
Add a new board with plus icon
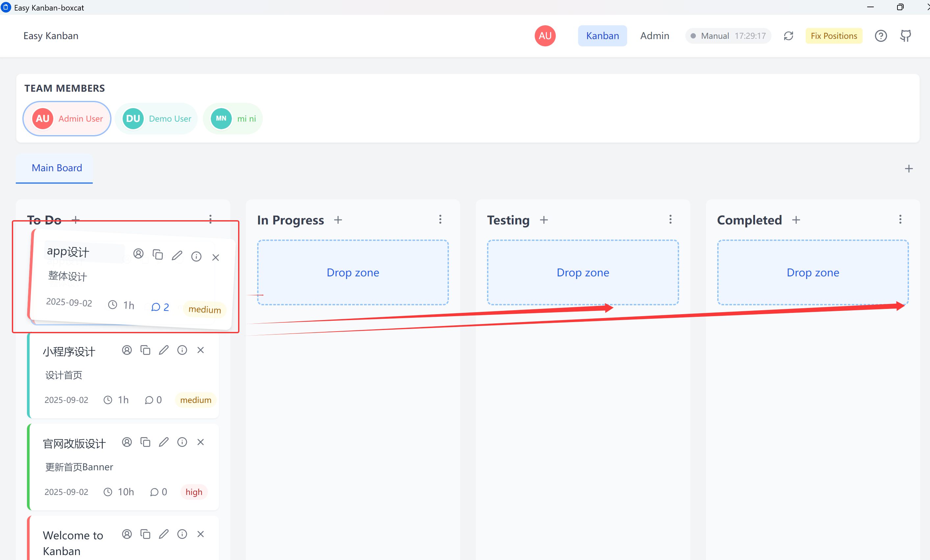pyautogui.click(x=909, y=169)
